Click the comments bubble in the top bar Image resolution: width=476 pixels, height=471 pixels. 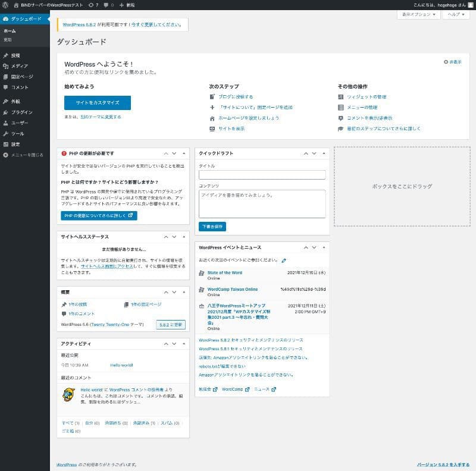pos(108,4)
